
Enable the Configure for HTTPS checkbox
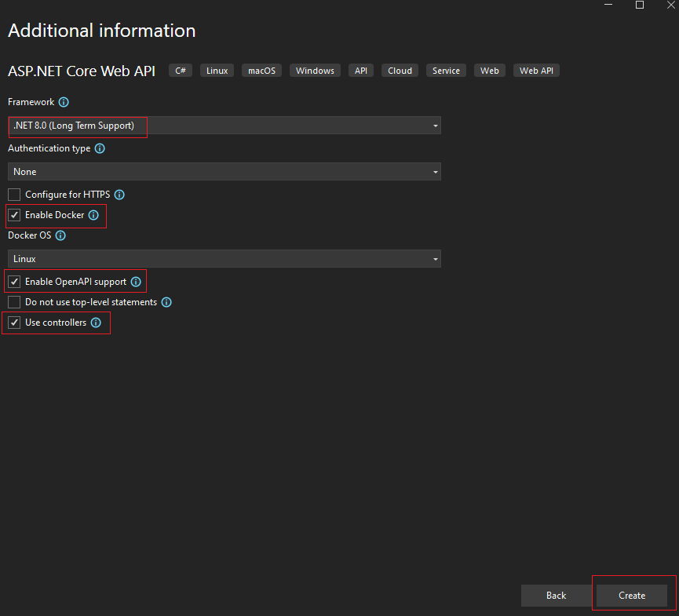click(x=14, y=195)
